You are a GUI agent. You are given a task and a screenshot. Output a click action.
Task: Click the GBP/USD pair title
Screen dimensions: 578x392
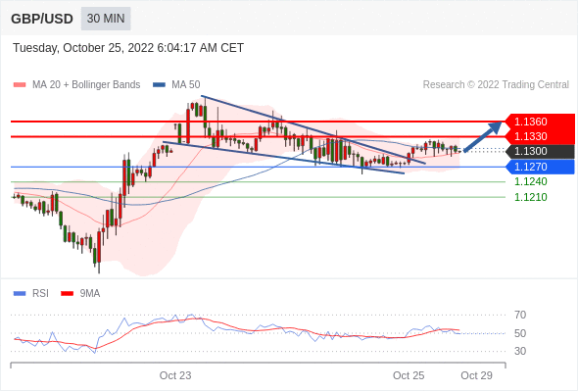point(42,19)
